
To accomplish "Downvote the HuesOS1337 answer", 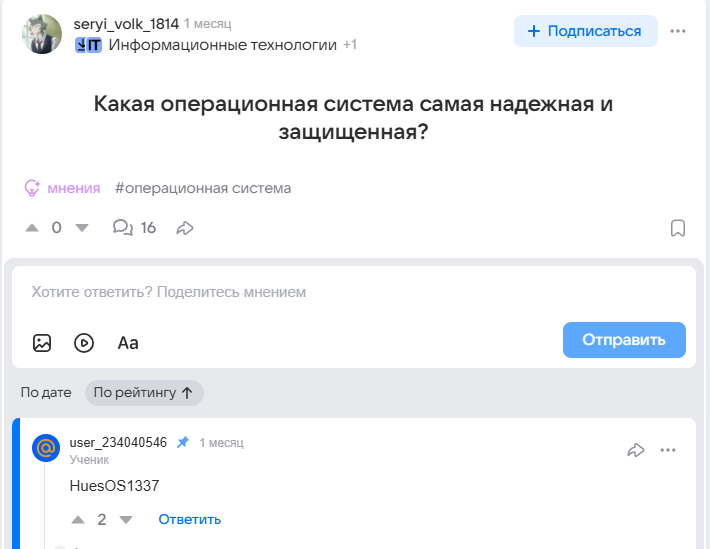I will pos(126,520).
